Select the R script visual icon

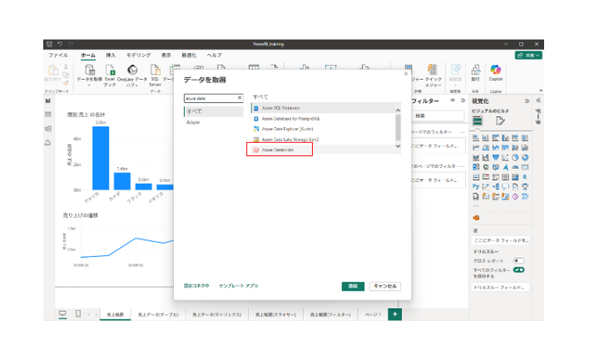point(525,177)
